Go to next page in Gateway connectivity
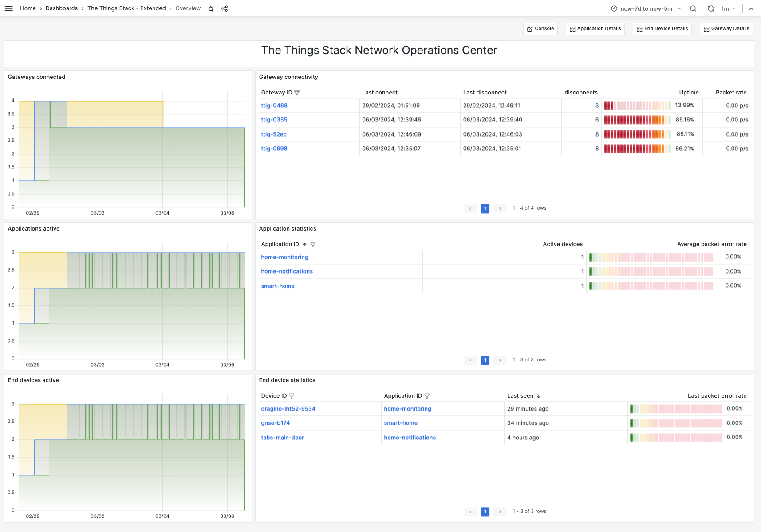The width and height of the screenshot is (761, 532). click(x=500, y=208)
